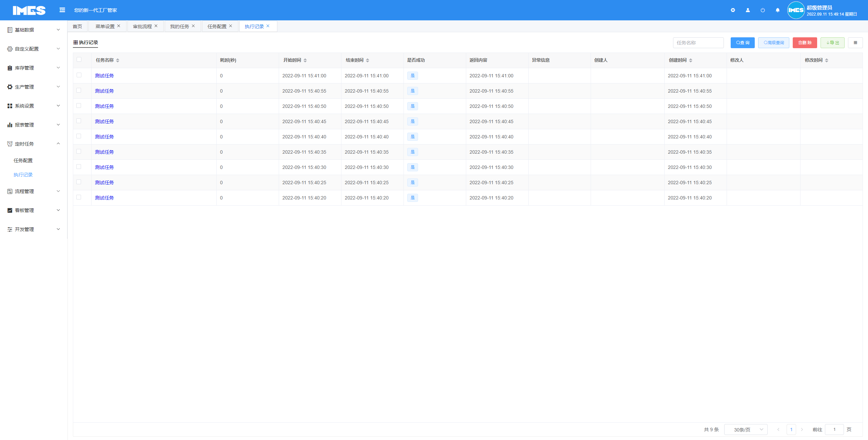868x440 pixels.
Task: Expand the 自定义配置 menu chevron
Action: (x=58, y=49)
